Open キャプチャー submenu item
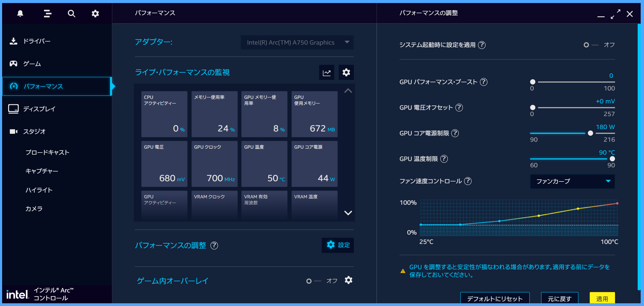The image size is (644, 306). (x=42, y=171)
